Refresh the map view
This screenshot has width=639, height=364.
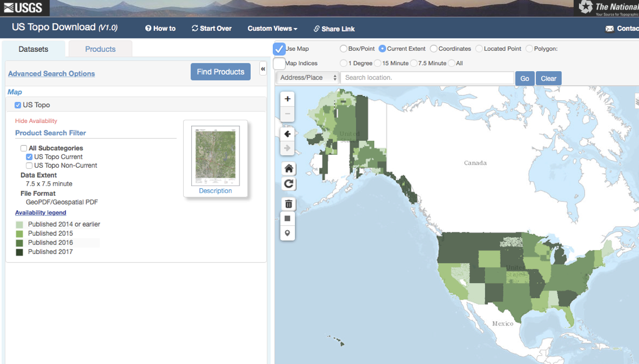click(x=289, y=183)
